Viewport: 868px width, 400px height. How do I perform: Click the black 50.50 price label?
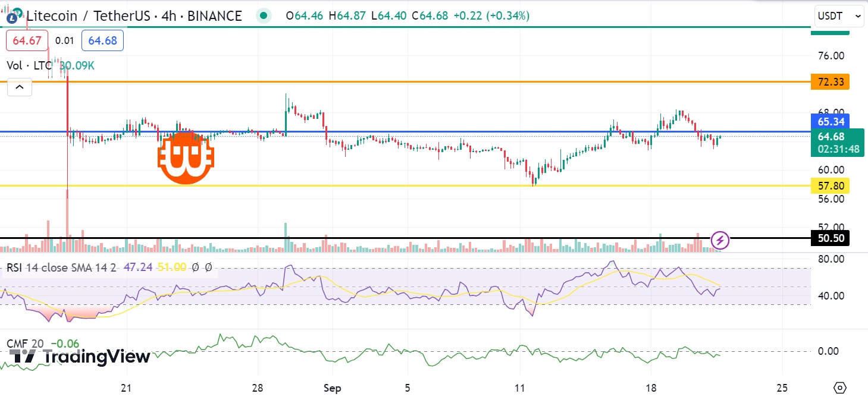pos(830,239)
